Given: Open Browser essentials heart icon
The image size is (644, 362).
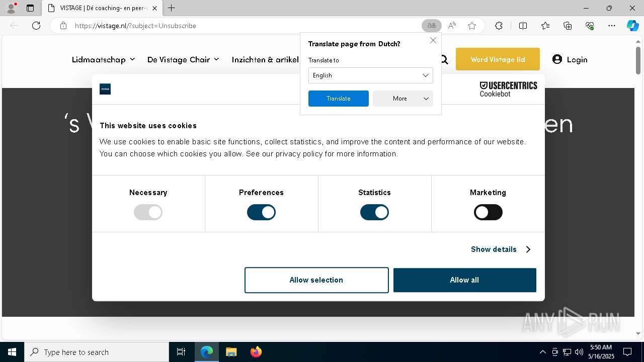Looking at the screenshot, I should (590, 26).
